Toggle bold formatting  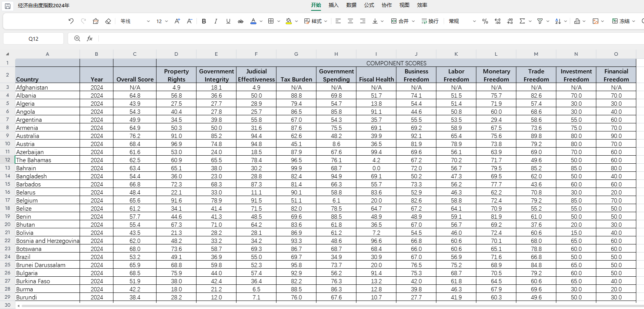click(x=204, y=21)
